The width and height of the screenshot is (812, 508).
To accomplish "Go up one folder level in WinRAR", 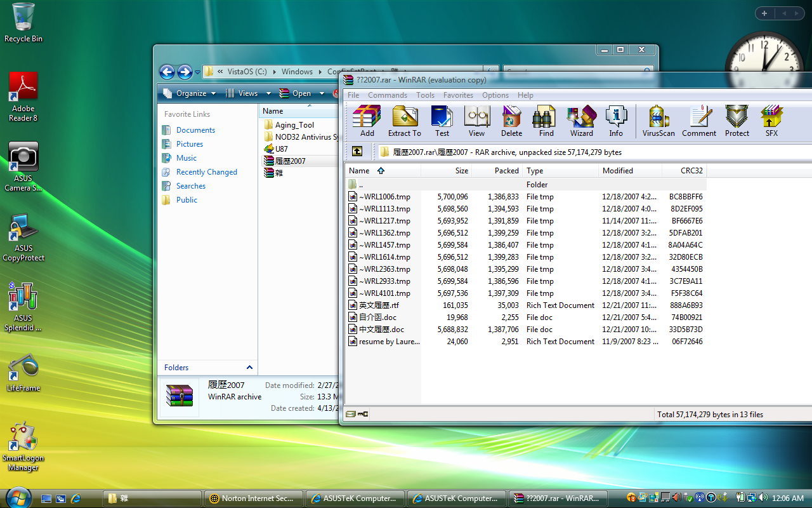I will pyautogui.click(x=357, y=151).
